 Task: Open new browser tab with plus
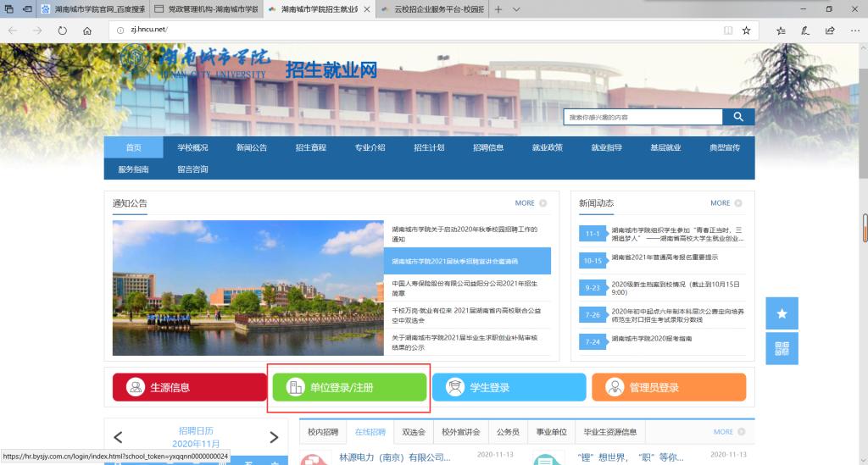(x=498, y=9)
